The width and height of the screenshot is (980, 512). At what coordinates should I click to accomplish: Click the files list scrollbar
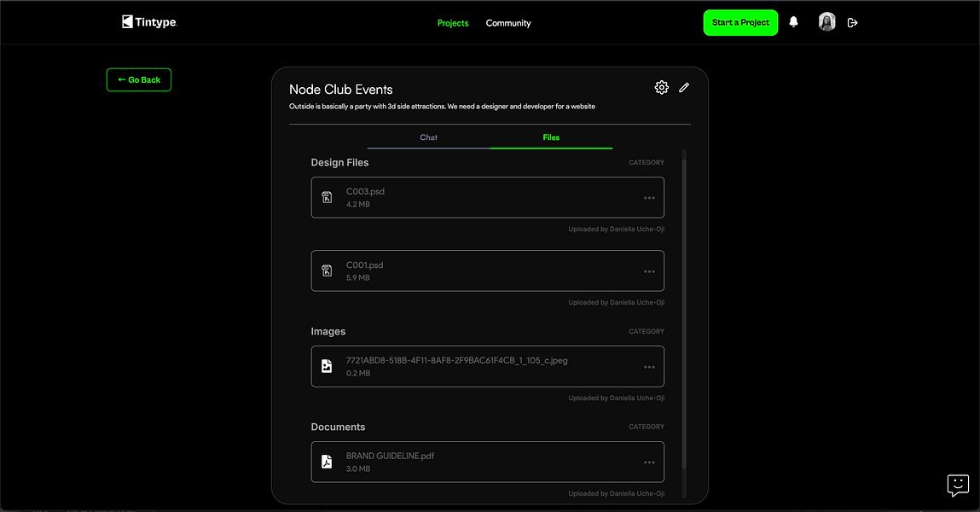tap(684, 312)
